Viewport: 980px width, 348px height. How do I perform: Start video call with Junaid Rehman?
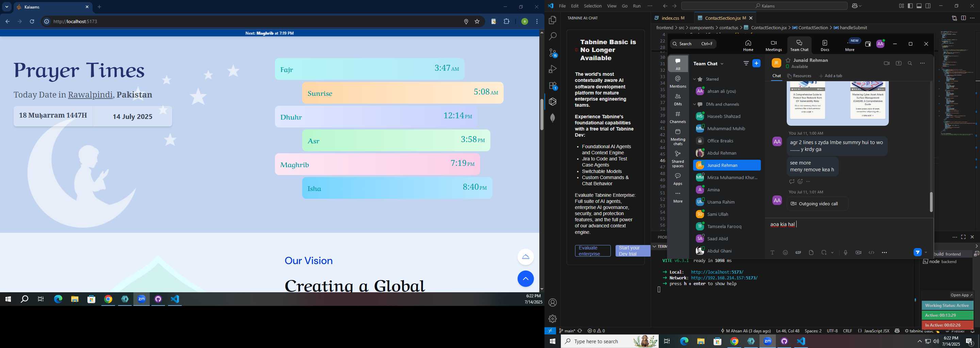(x=886, y=64)
